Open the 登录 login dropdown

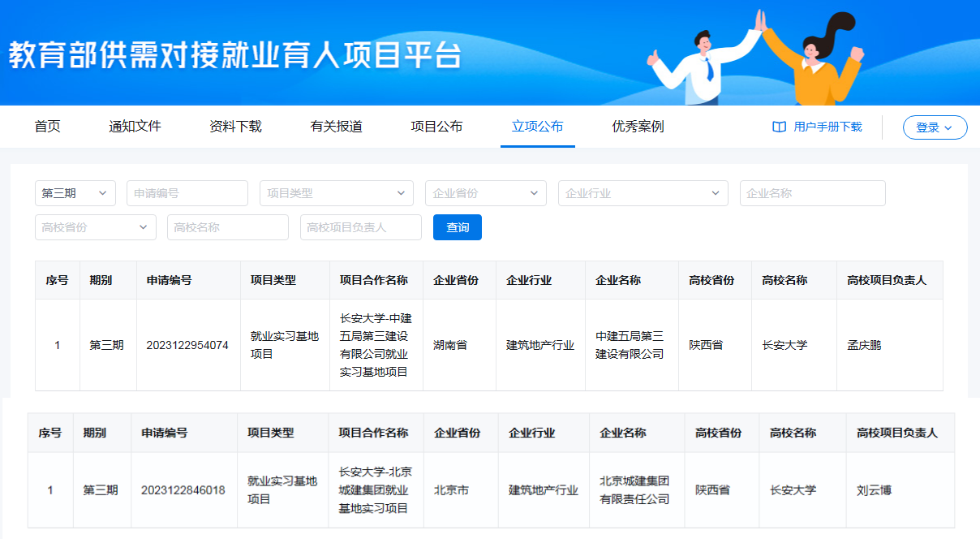point(935,127)
